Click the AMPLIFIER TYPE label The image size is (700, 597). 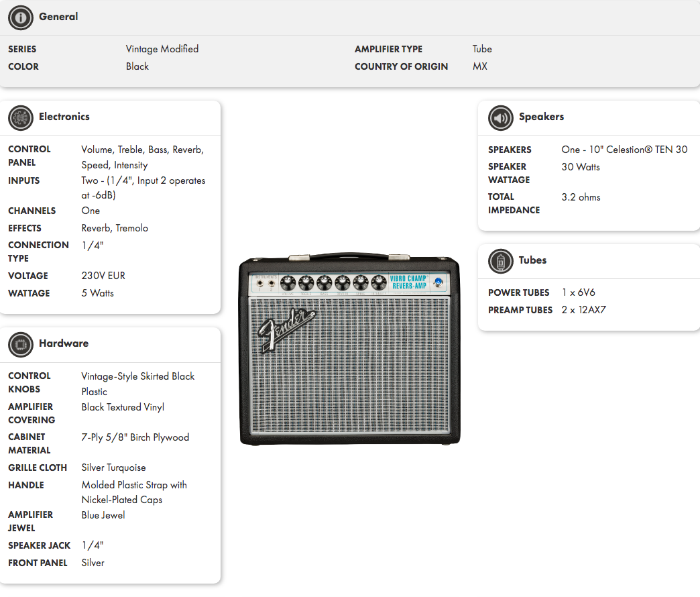tap(388, 49)
